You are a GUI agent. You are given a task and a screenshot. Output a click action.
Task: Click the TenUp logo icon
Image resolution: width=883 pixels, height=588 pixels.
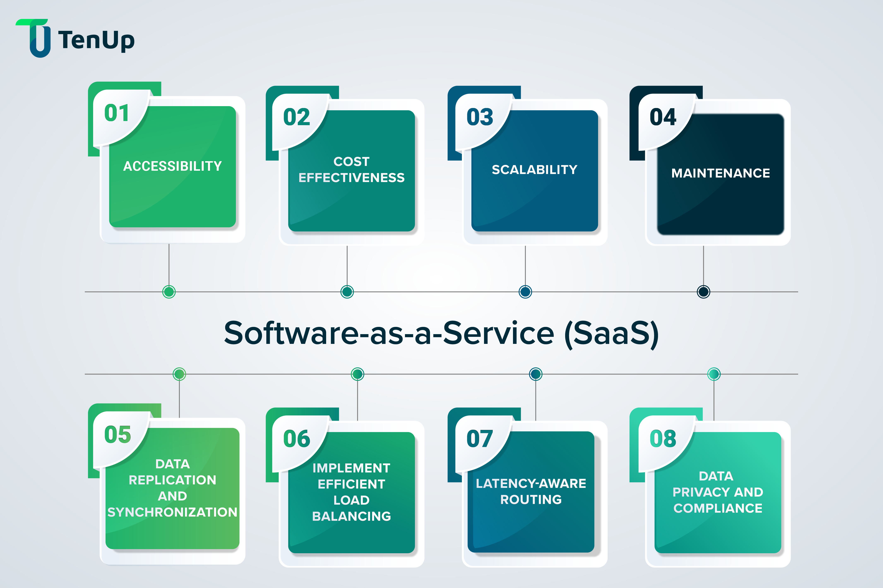(x=33, y=38)
